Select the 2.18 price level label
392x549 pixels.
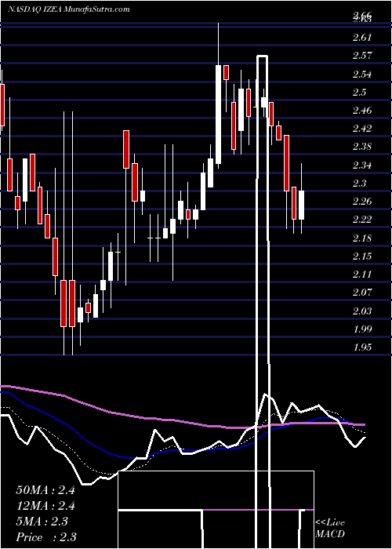click(362, 238)
